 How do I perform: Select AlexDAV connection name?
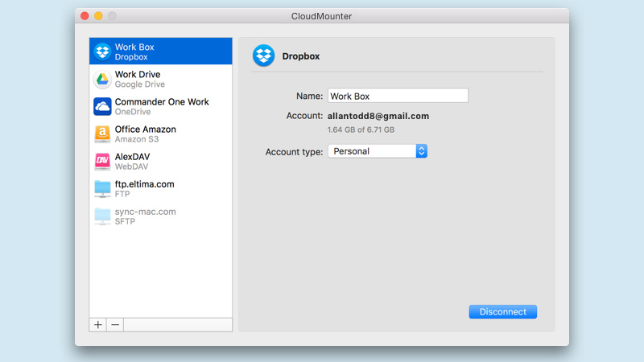click(x=132, y=157)
